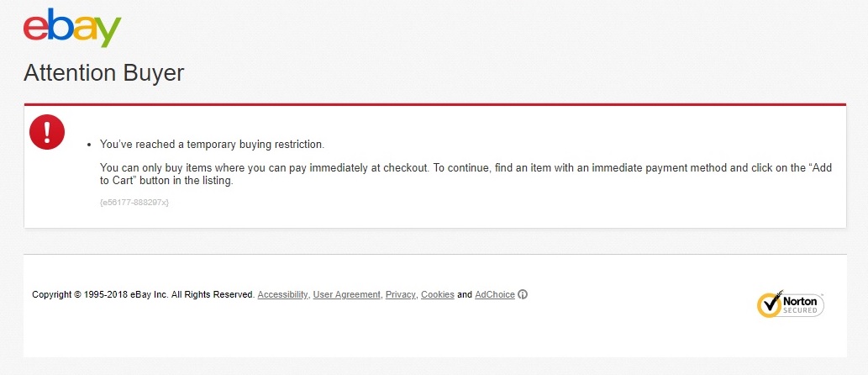
Task: Follow the AdChoice link
Action: pyautogui.click(x=494, y=295)
